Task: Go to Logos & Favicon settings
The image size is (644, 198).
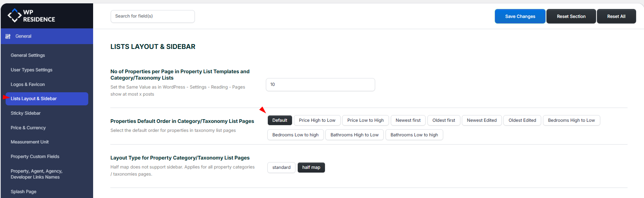Action: (x=28, y=84)
